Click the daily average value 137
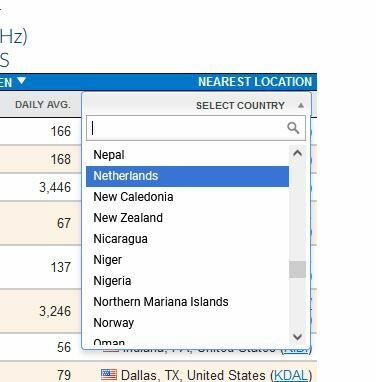Screen dimensions: 376x382 tap(61, 267)
